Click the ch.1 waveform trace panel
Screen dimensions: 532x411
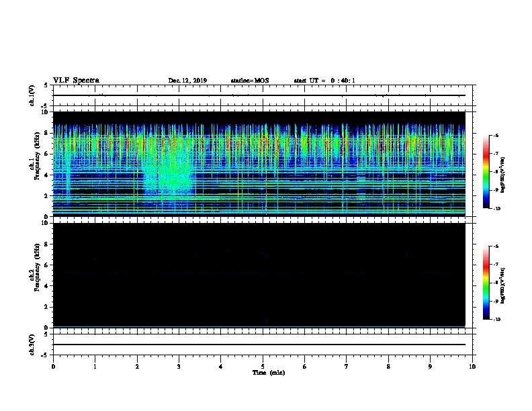263,95
